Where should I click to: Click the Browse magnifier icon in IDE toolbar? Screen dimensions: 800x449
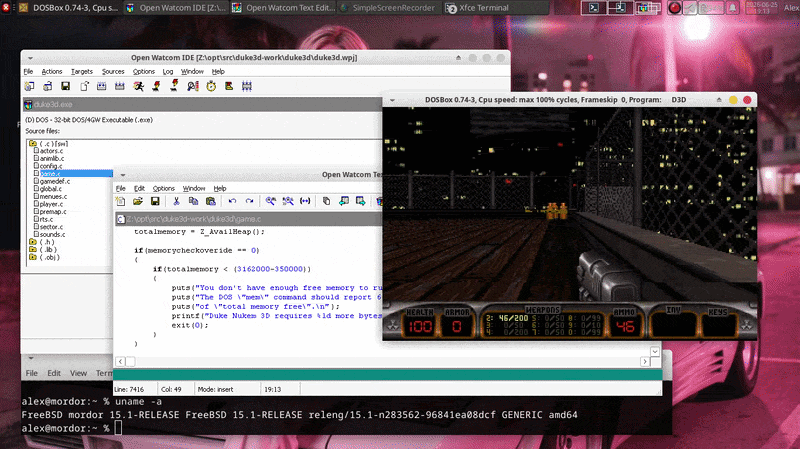tap(192, 86)
